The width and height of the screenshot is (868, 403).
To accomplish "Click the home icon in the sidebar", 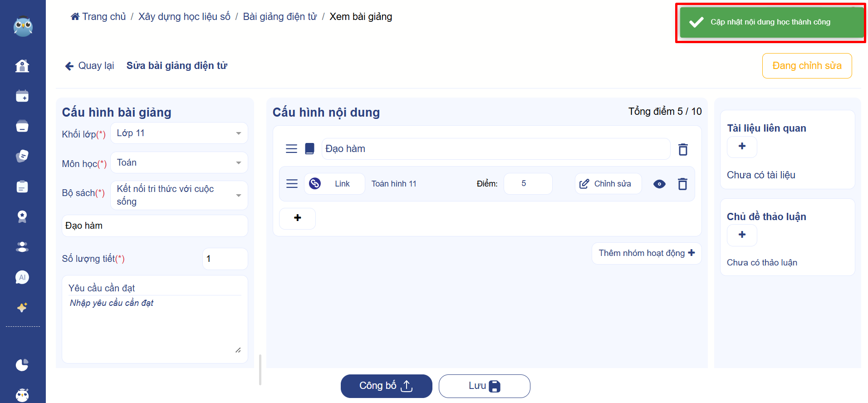I will tap(22, 66).
